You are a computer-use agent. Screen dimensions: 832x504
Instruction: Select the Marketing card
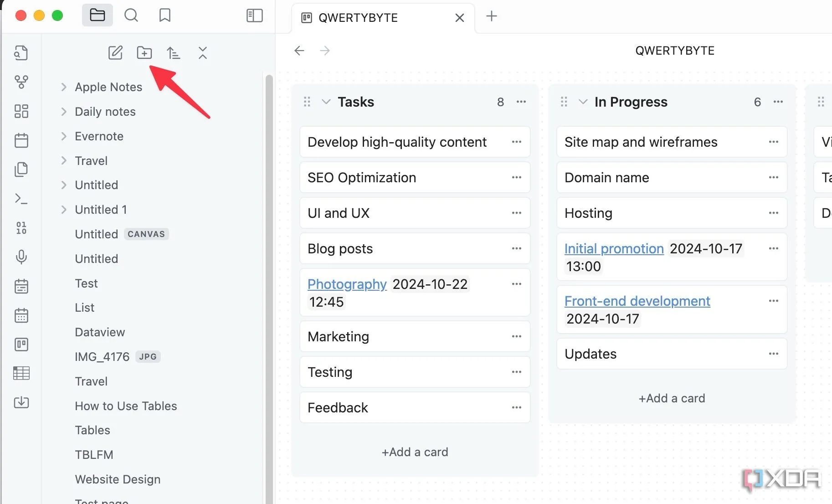415,337
